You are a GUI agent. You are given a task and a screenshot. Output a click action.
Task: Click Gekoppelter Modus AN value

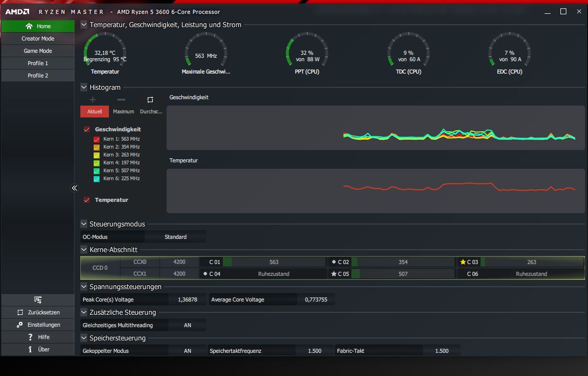[187, 351]
